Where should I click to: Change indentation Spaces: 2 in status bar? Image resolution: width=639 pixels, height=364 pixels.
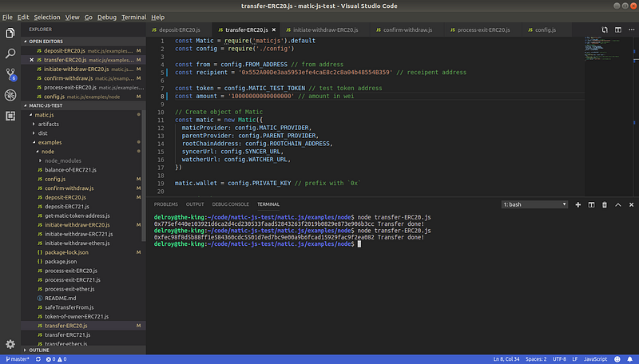(x=536, y=359)
